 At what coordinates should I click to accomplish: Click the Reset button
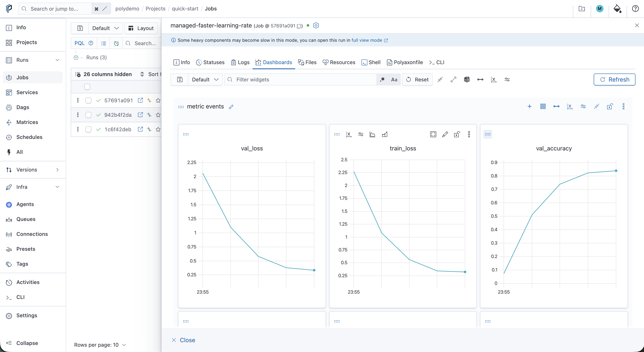[x=417, y=79]
